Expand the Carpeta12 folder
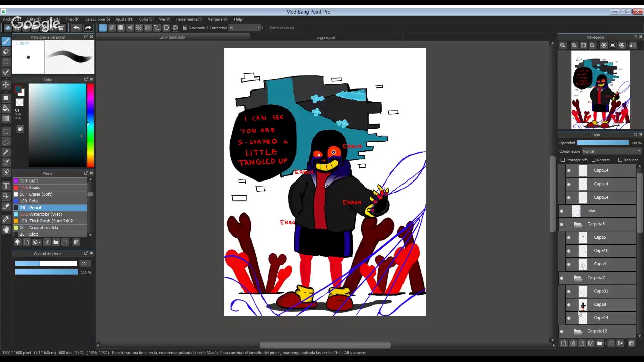 click(578, 331)
